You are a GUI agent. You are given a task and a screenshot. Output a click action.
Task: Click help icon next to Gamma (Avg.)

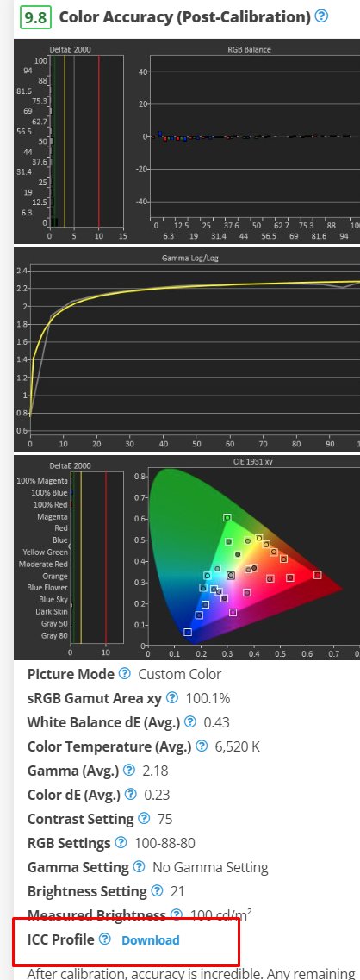pos(128,770)
